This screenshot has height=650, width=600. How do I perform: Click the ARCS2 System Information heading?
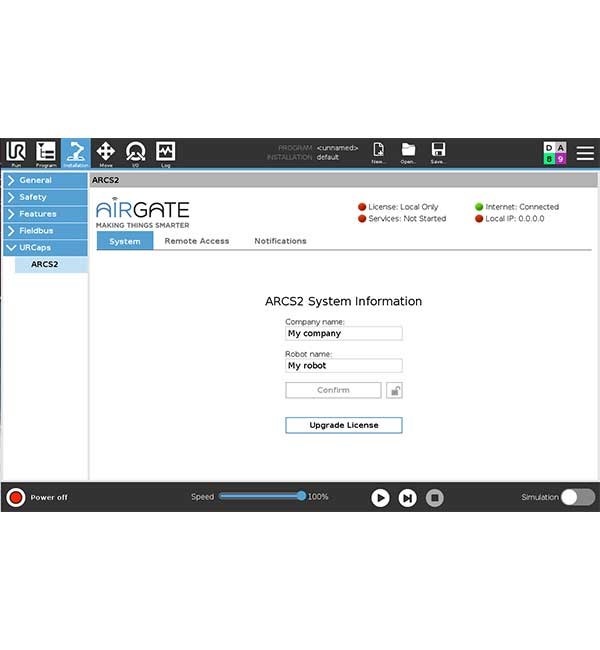[343, 301]
